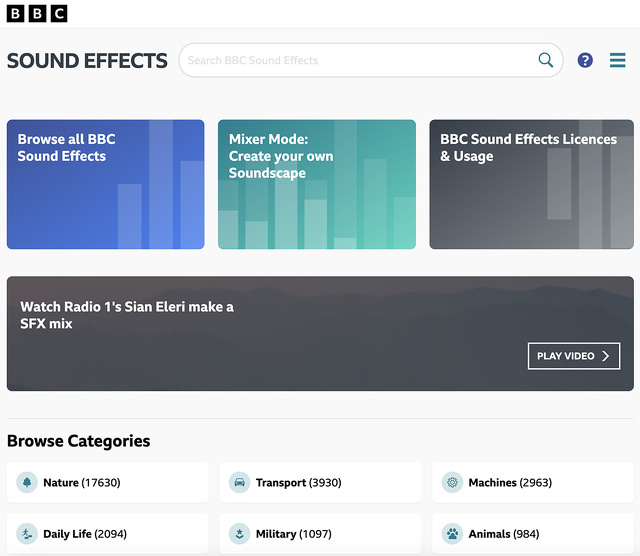640x556 pixels.
Task: Click the Military category icon
Action: click(x=239, y=534)
